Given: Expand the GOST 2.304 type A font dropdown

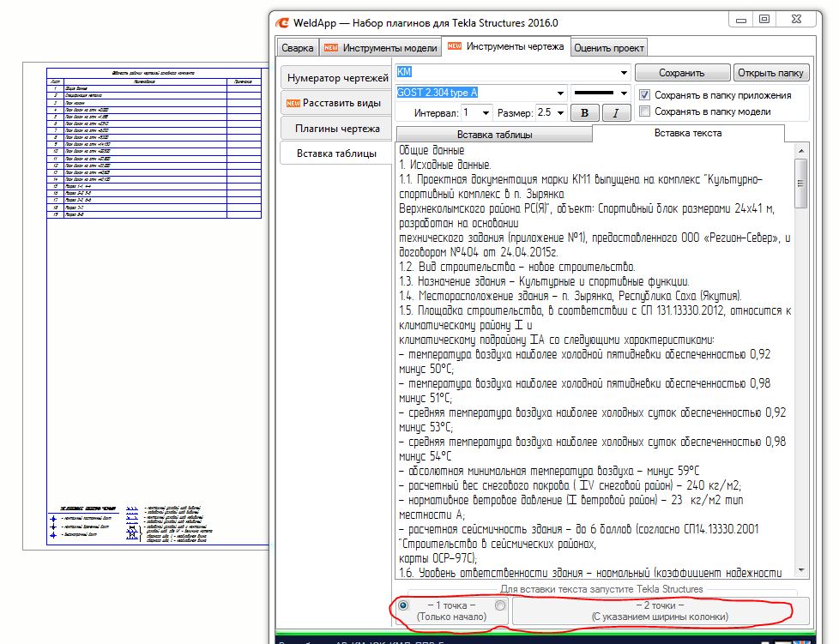Looking at the screenshot, I should pos(560,93).
